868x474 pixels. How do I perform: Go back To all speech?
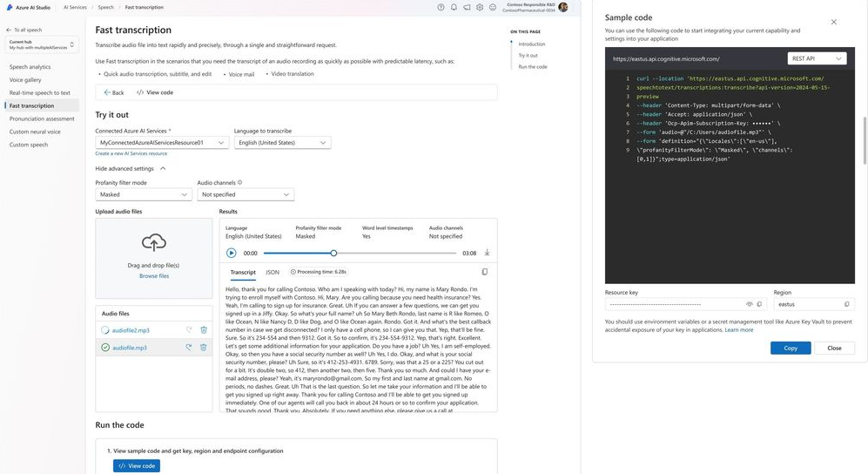(x=24, y=30)
